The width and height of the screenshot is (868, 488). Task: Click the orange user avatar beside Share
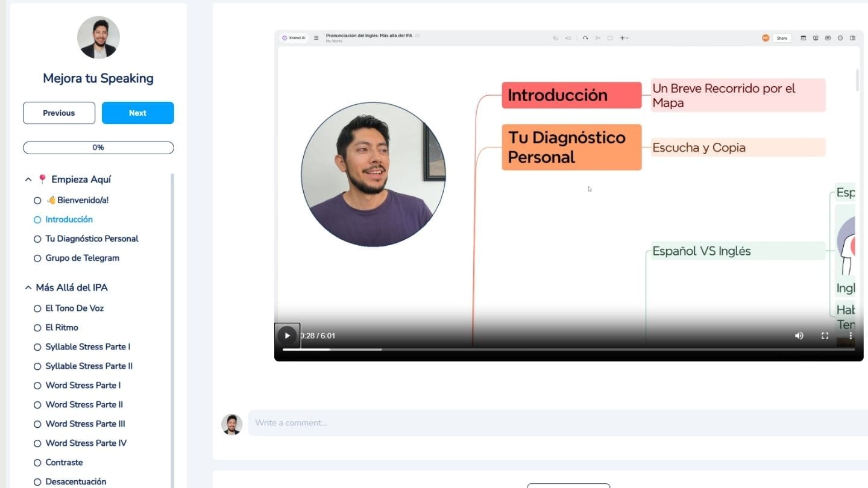coord(766,38)
